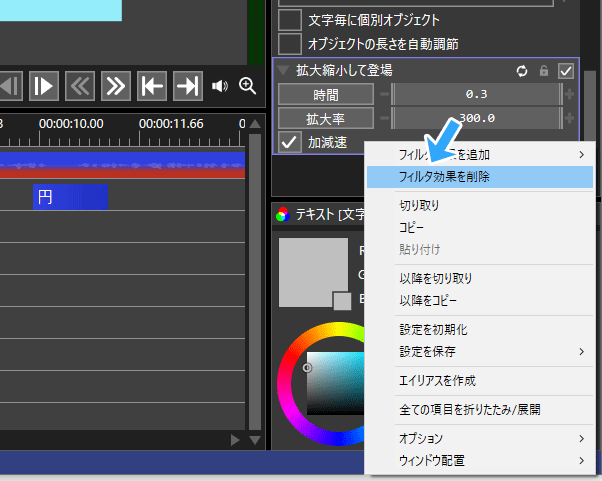Click the audio waveform clip on the timeline

click(x=122, y=165)
